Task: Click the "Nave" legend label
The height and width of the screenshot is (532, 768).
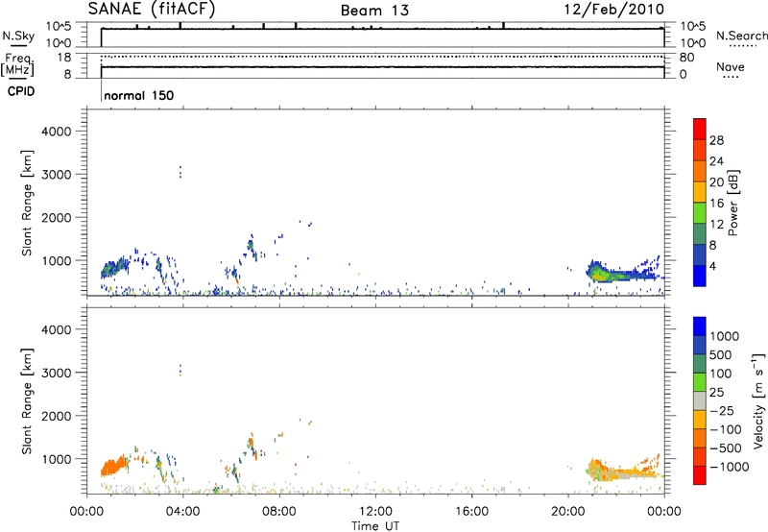Action: [x=731, y=67]
